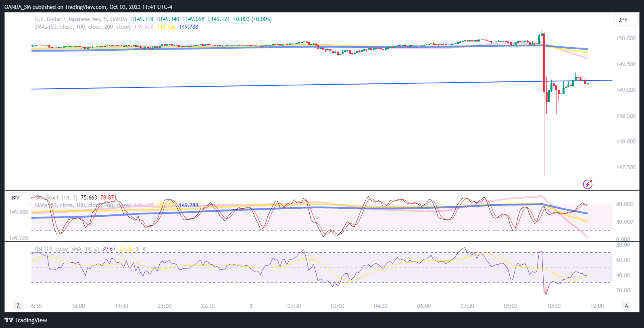Click the blue SMA value 149.788 in top legend
The image size is (644, 328).
pos(189,27)
